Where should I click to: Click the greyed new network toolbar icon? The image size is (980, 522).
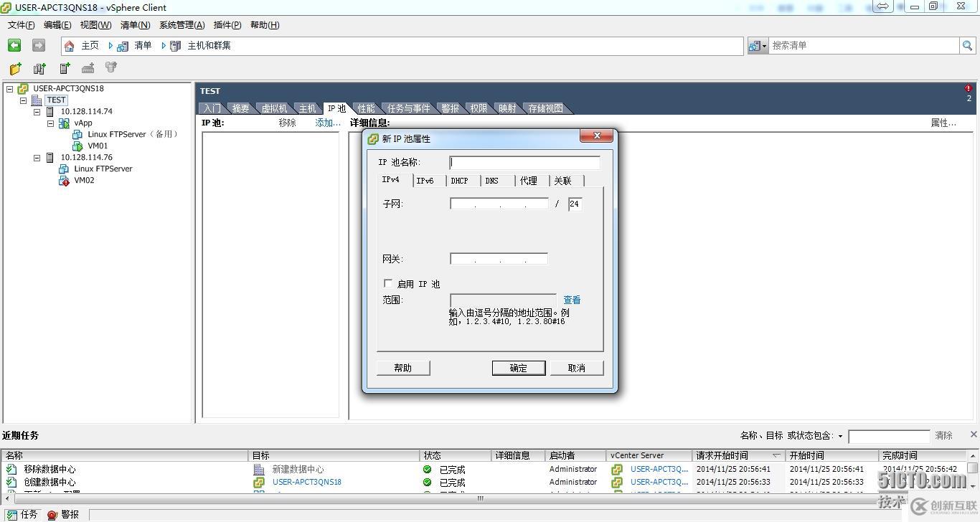click(88, 68)
